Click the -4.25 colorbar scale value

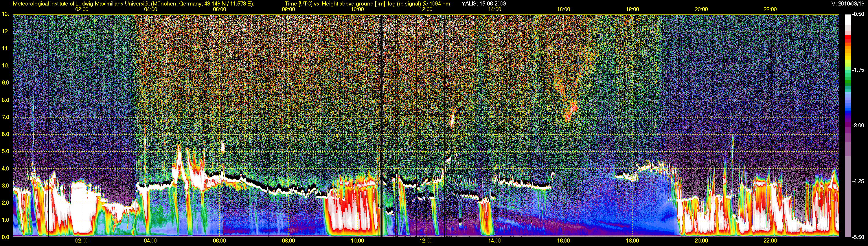(x=858, y=181)
